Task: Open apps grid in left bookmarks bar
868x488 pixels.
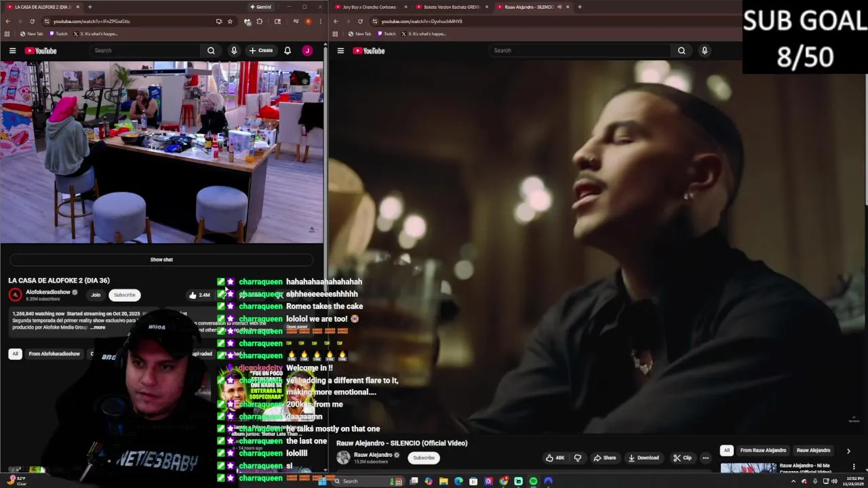Action: tap(7, 34)
